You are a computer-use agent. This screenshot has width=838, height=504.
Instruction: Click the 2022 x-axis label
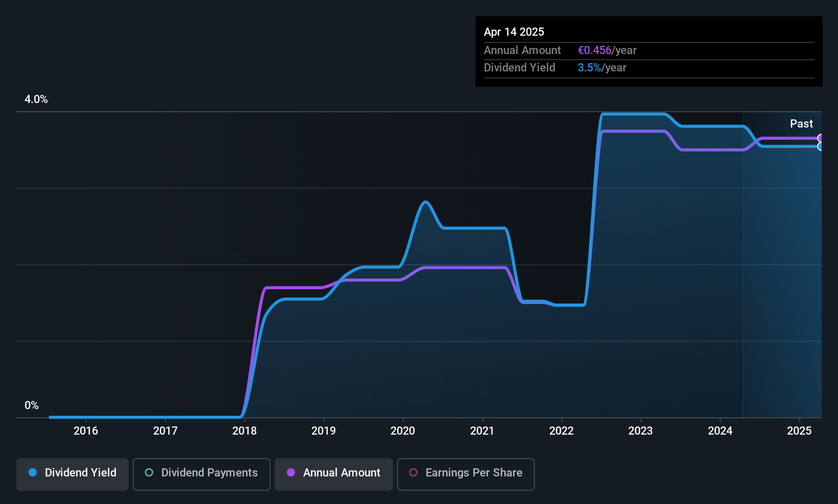coord(561,431)
